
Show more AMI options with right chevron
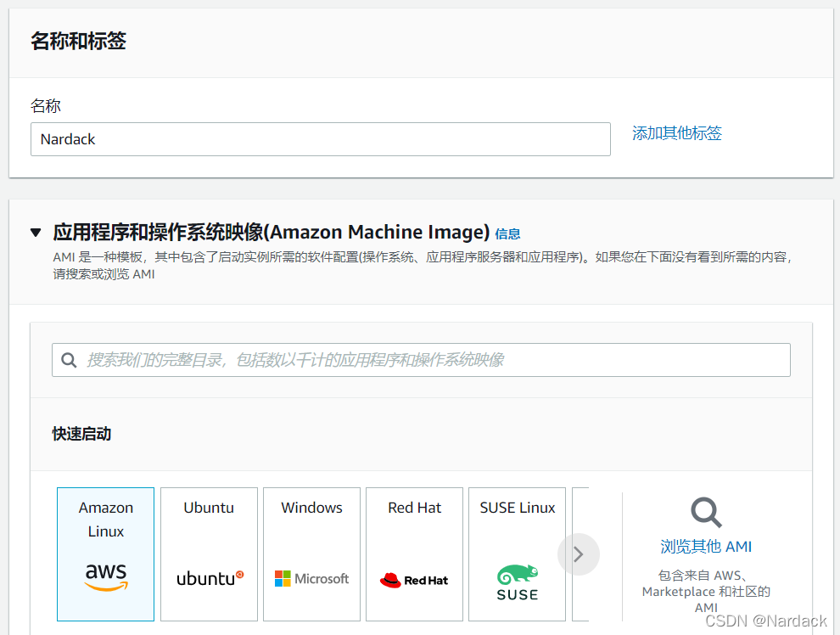[579, 554]
